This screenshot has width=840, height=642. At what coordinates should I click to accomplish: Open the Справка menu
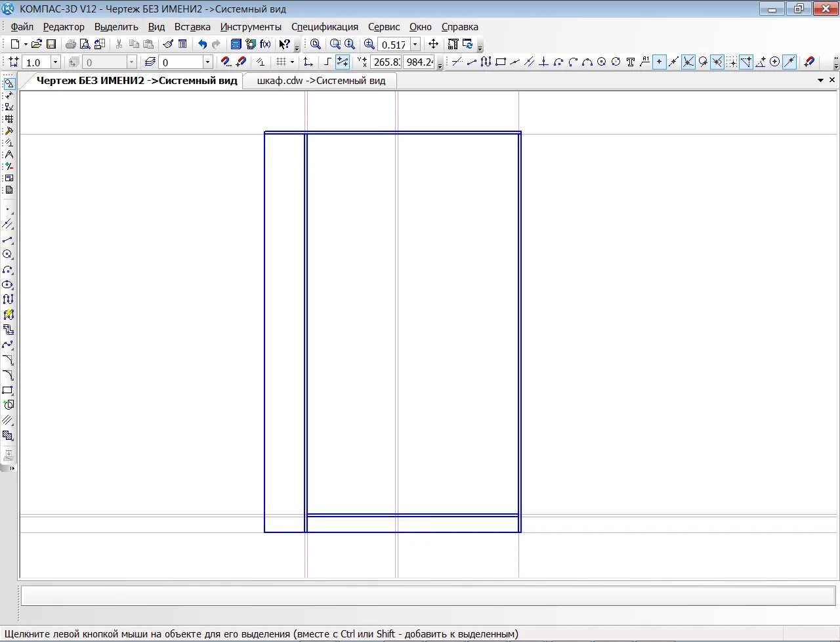459,27
